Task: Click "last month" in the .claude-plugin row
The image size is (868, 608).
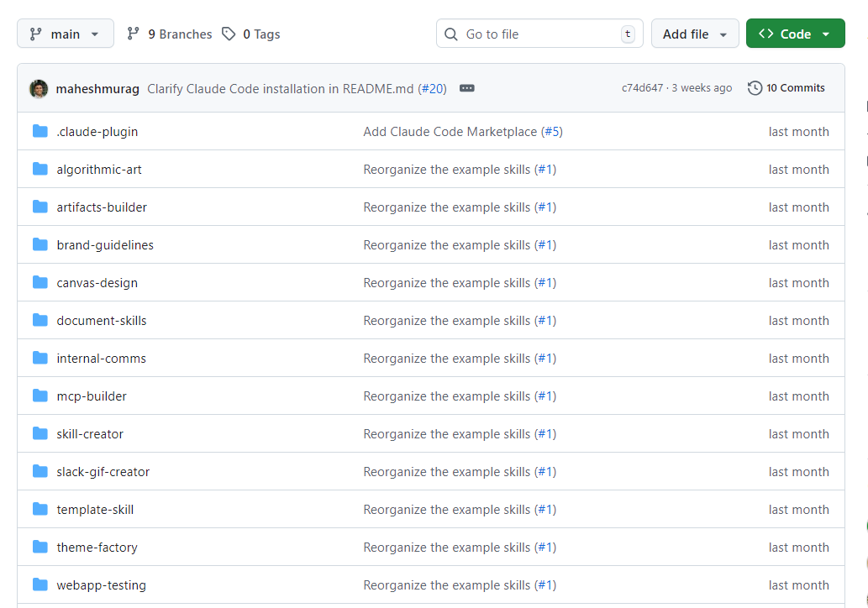Action: pos(799,132)
